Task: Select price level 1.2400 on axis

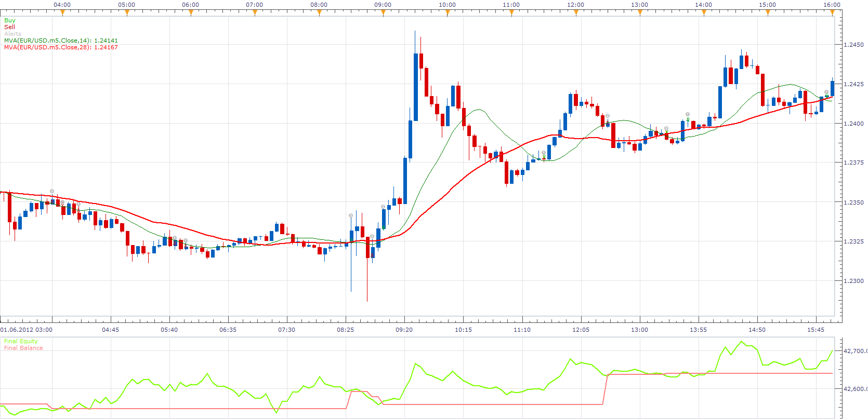Action: pyautogui.click(x=853, y=124)
